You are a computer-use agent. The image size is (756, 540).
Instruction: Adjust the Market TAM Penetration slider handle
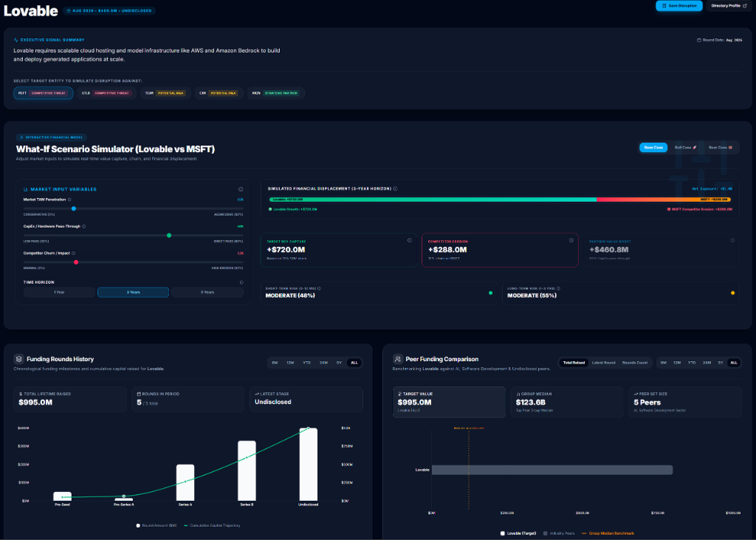coord(74,208)
